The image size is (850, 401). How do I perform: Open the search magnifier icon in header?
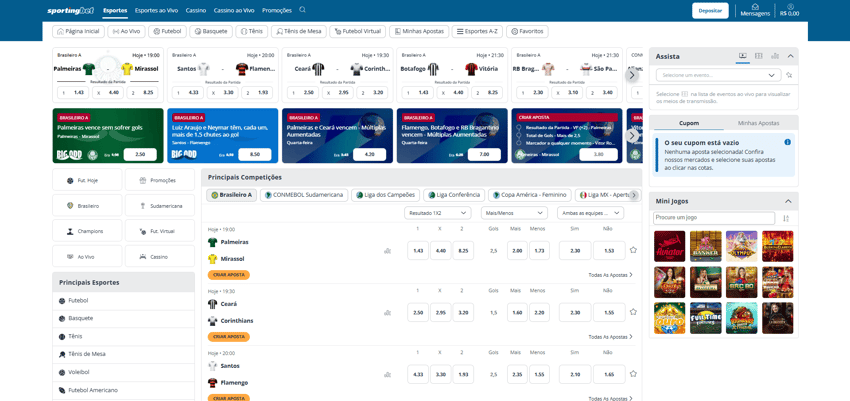click(302, 10)
